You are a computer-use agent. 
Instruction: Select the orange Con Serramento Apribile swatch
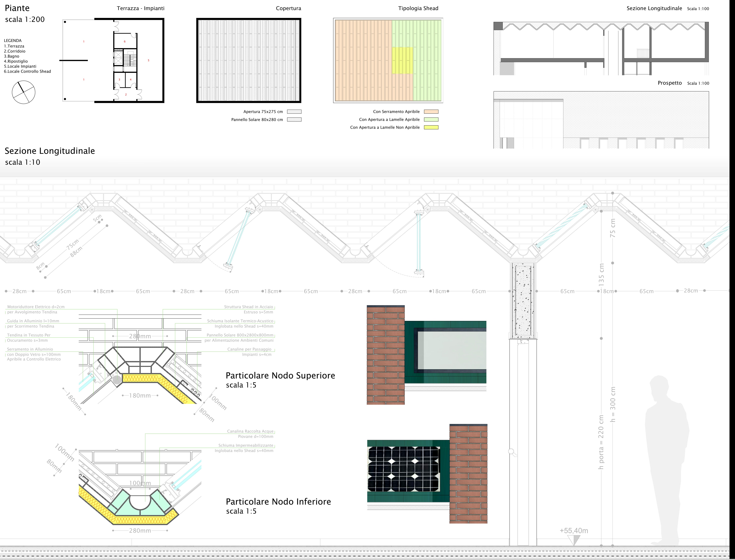pyautogui.click(x=431, y=112)
